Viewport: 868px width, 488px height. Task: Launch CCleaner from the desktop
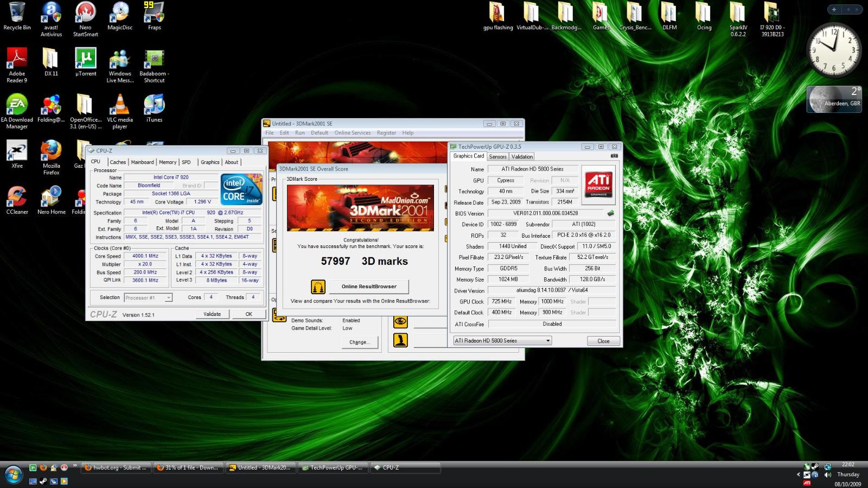point(17,201)
